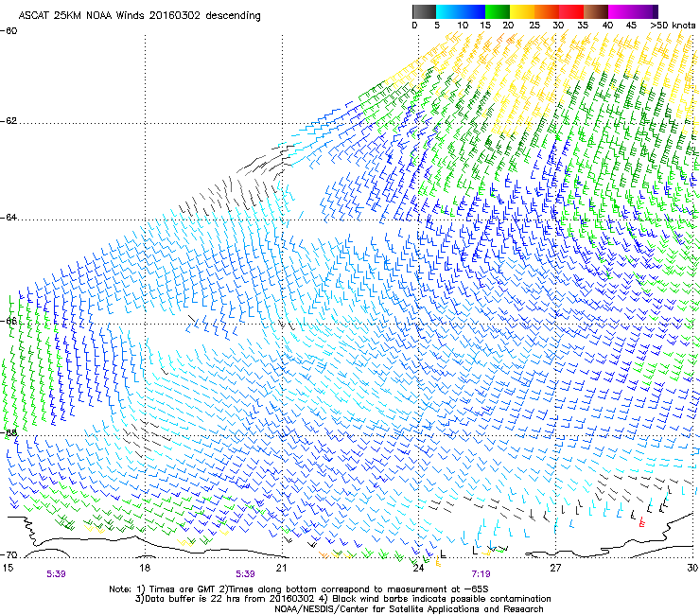This screenshot has height=615, width=700.
Task: Click the brown 35-40 knots legend swatch
Action: (596, 11)
